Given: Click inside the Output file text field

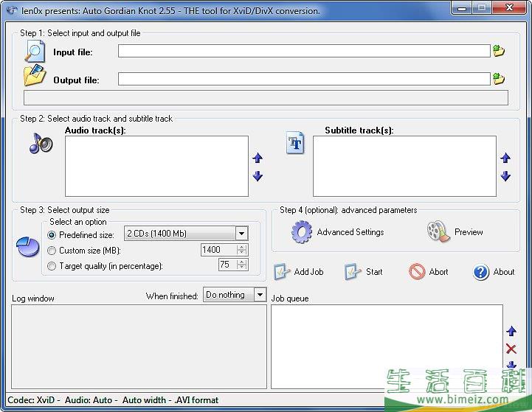Looking at the screenshot, I should click(x=304, y=79).
